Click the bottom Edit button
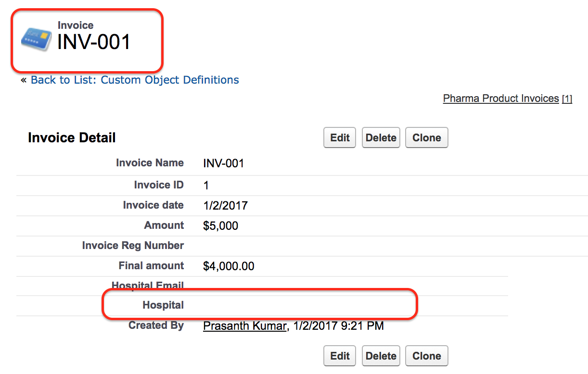The height and width of the screenshot is (374, 588). (340, 356)
